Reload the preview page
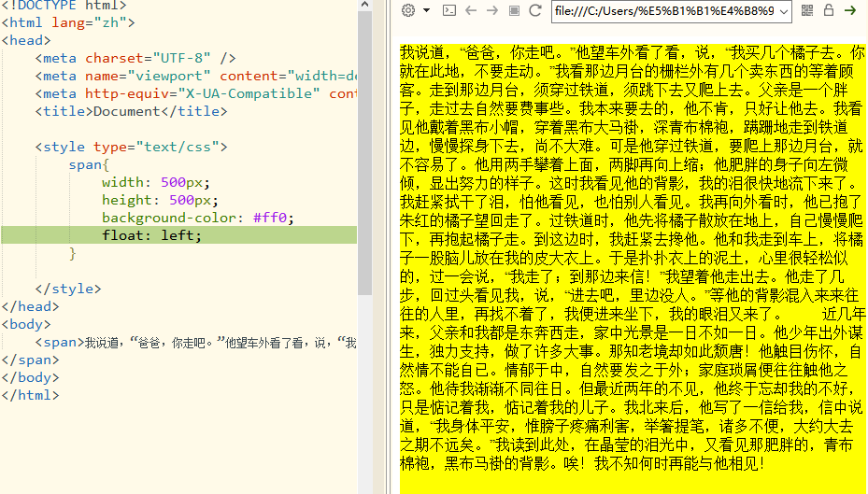This screenshot has width=868, height=494. [534, 10]
